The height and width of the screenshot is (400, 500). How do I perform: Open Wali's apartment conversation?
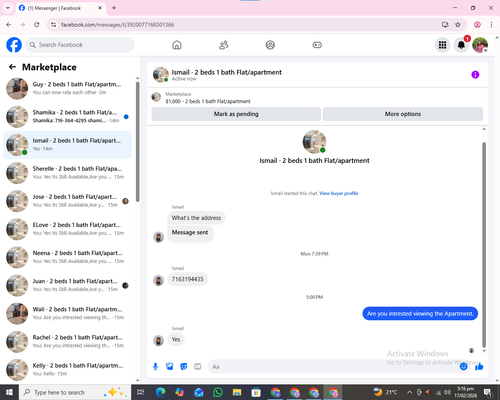pos(67,313)
